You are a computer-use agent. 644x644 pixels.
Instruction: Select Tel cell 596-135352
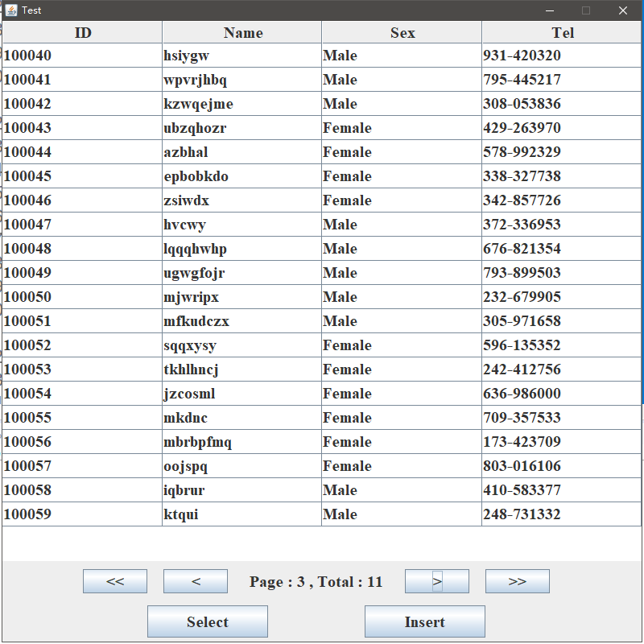point(561,345)
